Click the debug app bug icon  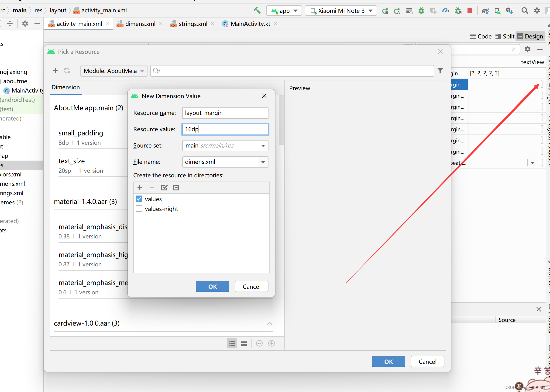[x=421, y=11]
